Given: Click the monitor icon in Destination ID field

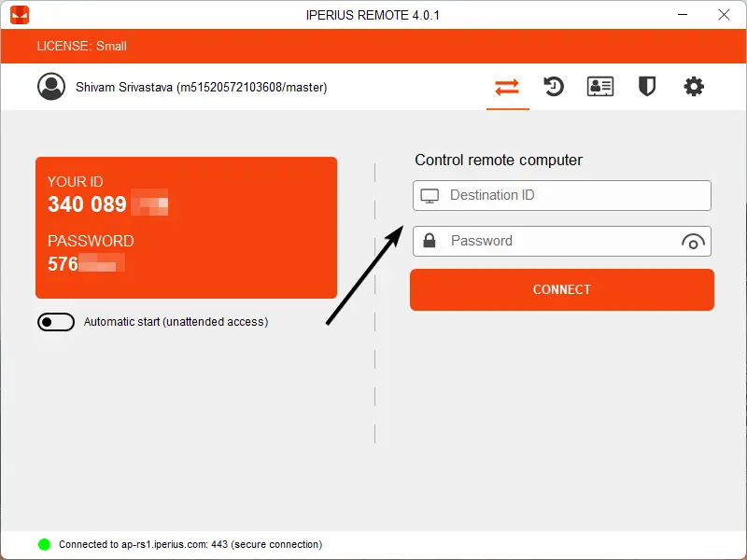Looking at the screenshot, I should tap(430, 196).
